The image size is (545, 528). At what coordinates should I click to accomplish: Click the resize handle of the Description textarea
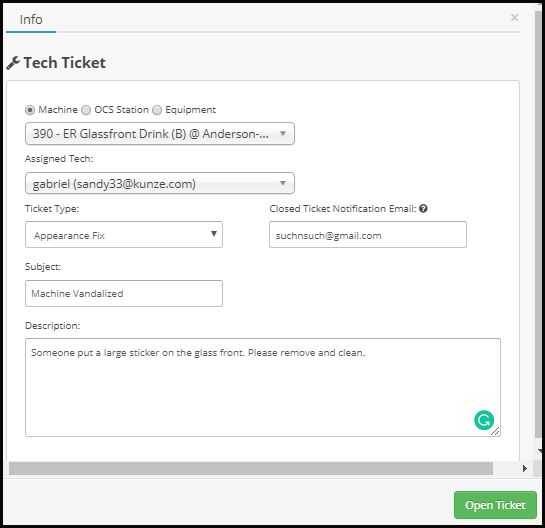[495, 431]
